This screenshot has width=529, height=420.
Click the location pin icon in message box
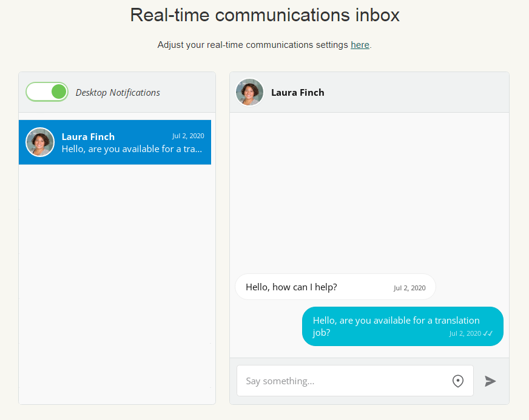click(458, 381)
